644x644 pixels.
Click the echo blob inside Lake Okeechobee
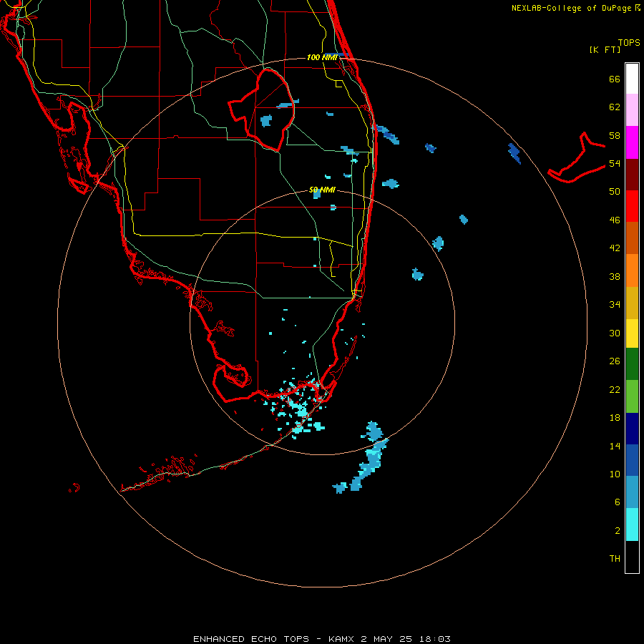[x=266, y=121]
